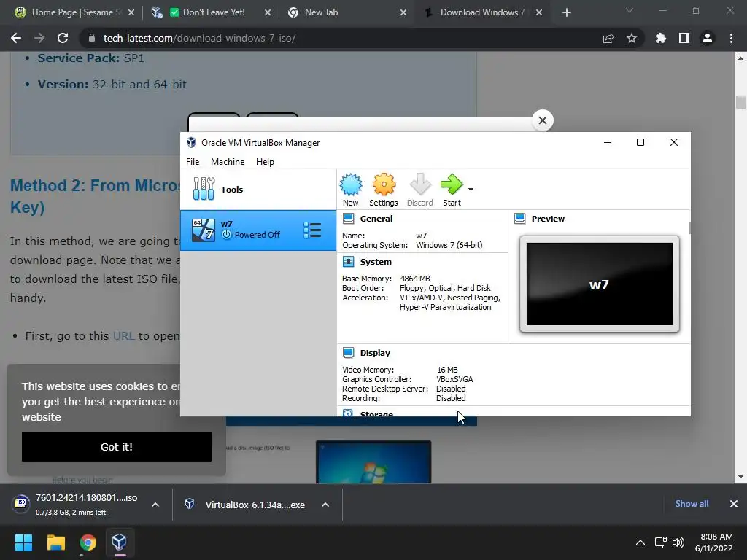The width and height of the screenshot is (747, 560).
Task: Go back in Chrome
Action: (16, 38)
